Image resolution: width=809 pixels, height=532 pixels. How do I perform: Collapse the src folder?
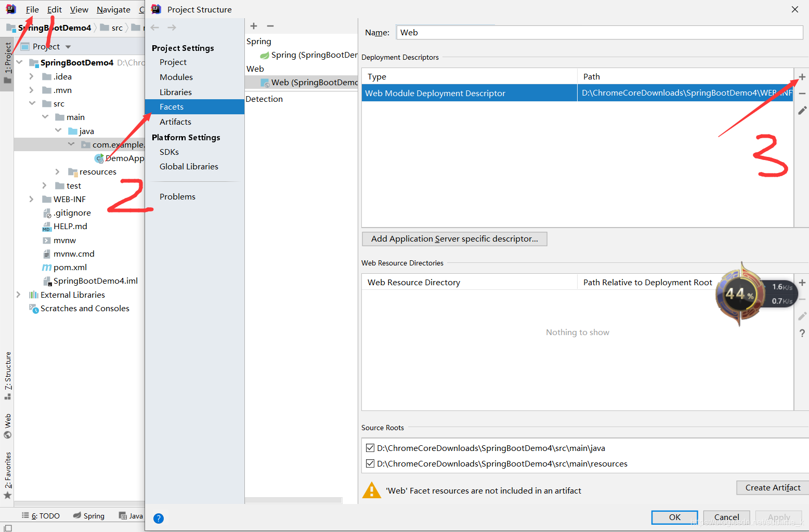tap(32, 103)
